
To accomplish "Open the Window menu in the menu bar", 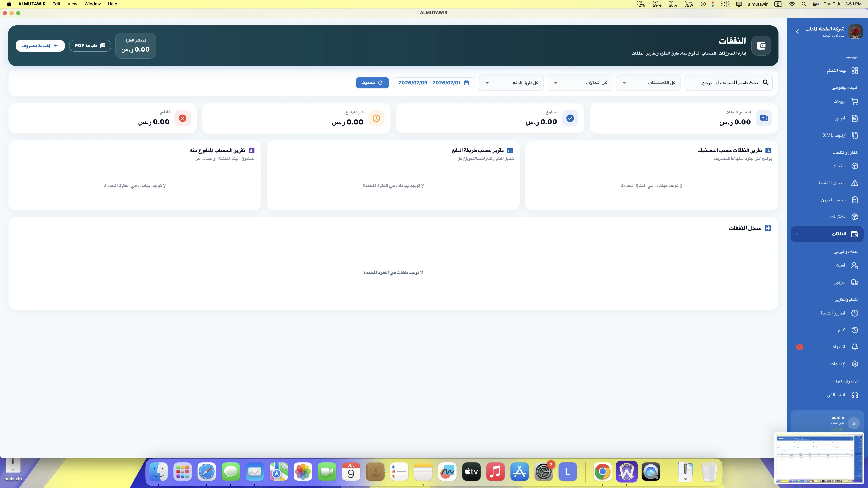I will pos(92,4).
